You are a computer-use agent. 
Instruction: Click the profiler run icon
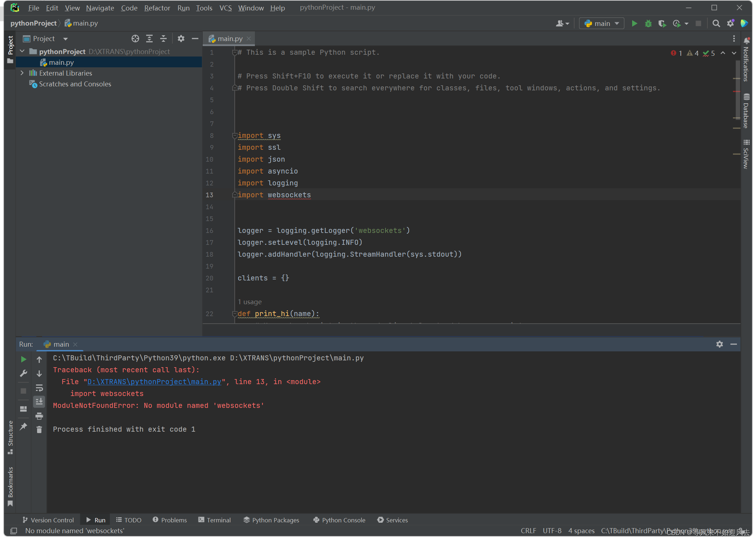click(676, 24)
